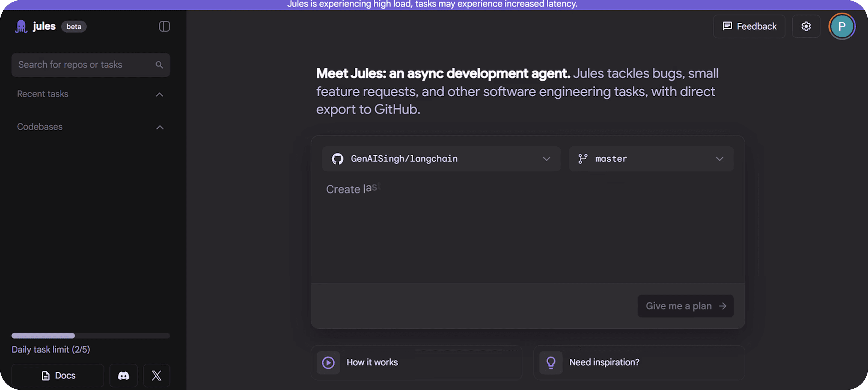Toggle the sidebar panel collapse icon
Screen dimensions: 868x390
click(164, 26)
